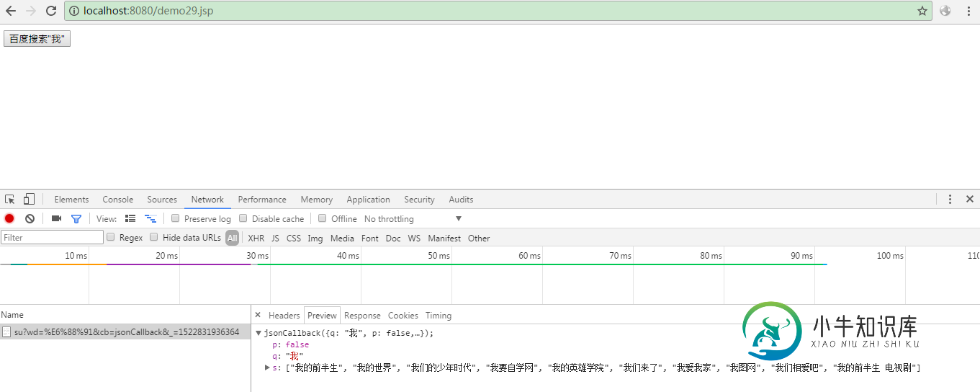980x392 pixels.
Task: View site information icon in address bar
Action: click(74, 11)
